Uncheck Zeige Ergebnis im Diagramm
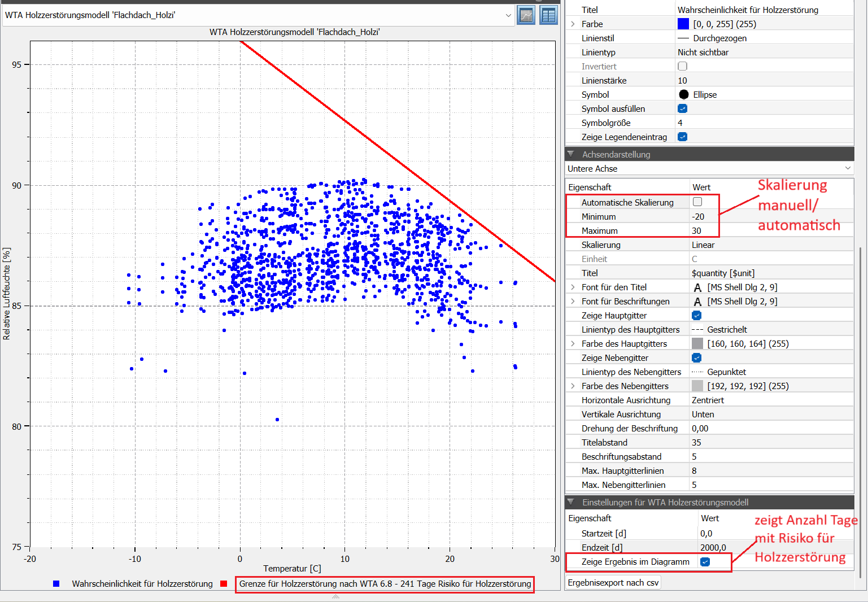The height and width of the screenshot is (602, 868). coord(705,561)
